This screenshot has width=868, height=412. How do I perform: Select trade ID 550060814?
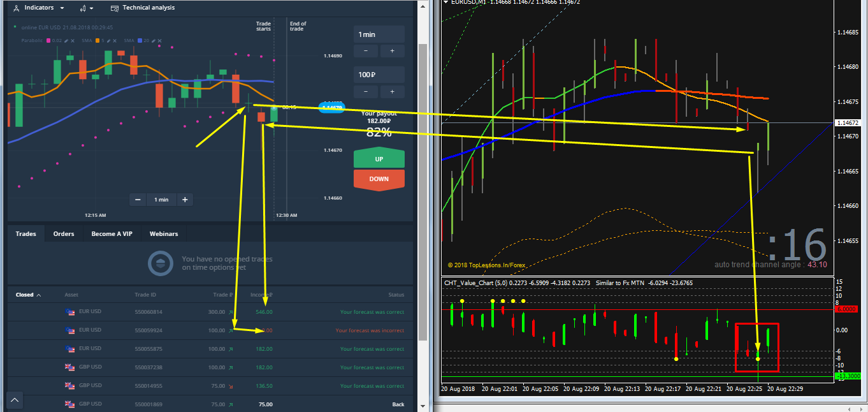148,312
